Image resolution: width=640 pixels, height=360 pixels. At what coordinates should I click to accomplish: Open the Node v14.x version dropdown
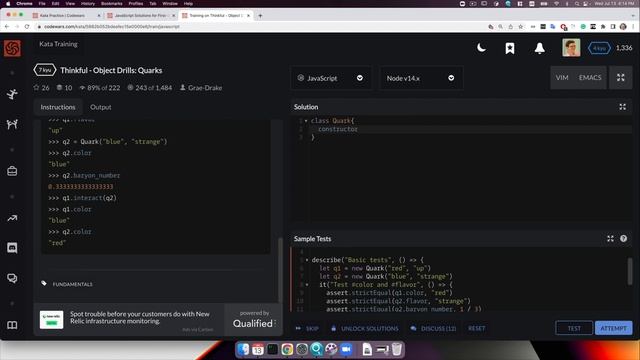[421, 78]
